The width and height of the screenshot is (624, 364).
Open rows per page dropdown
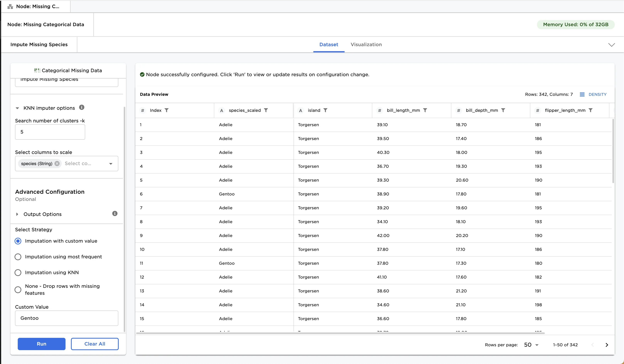pos(531,345)
